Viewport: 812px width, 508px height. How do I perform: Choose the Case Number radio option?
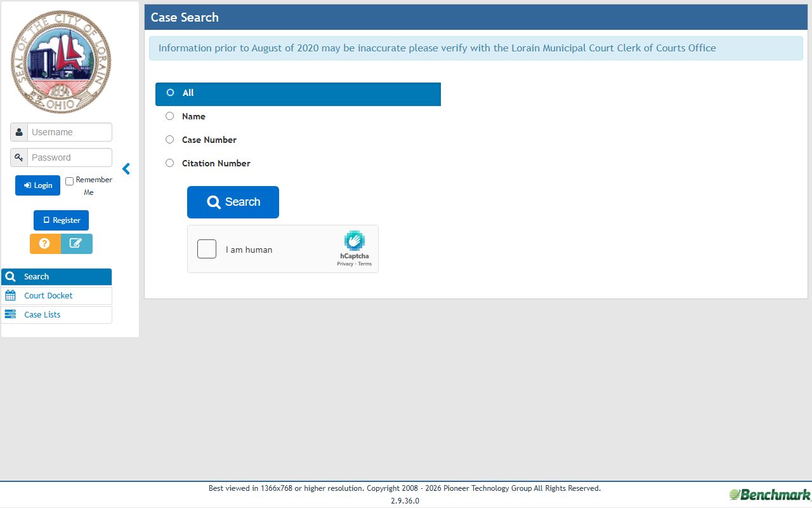click(169, 140)
